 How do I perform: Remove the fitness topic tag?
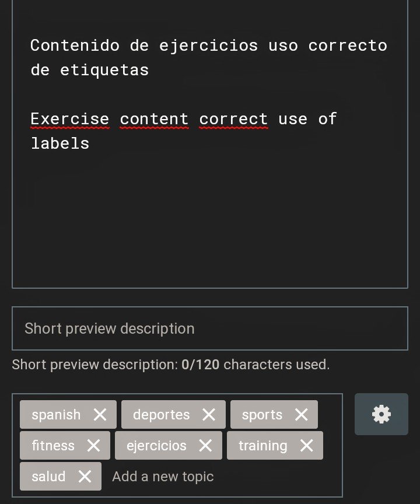(x=93, y=446)
